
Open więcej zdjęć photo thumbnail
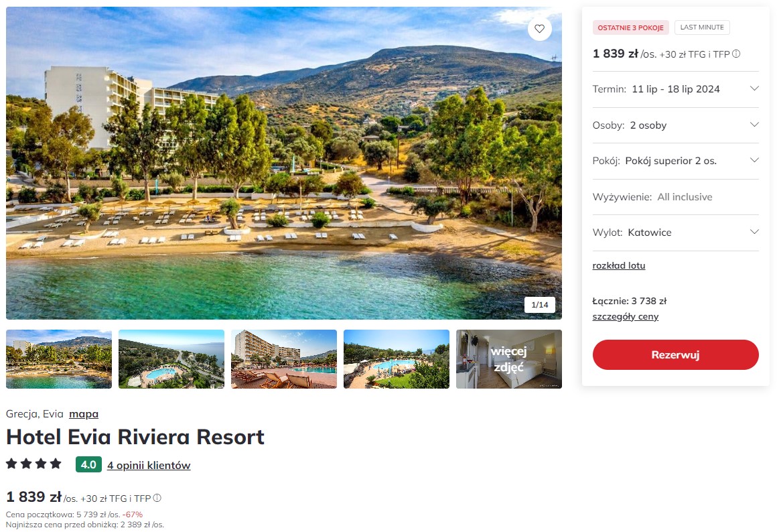pyautogui.click(x=509, y=359)
